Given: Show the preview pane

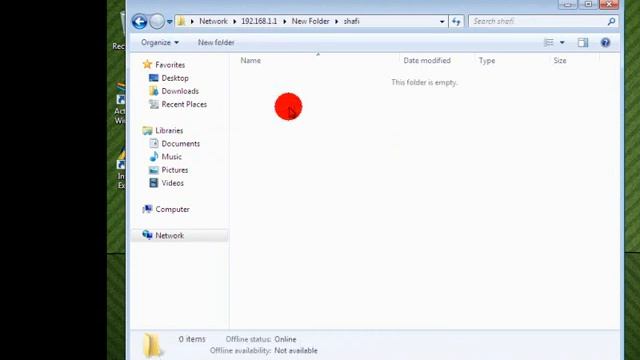Looking at the screenshot, I should pyautogui.click(x=583, y=42).
